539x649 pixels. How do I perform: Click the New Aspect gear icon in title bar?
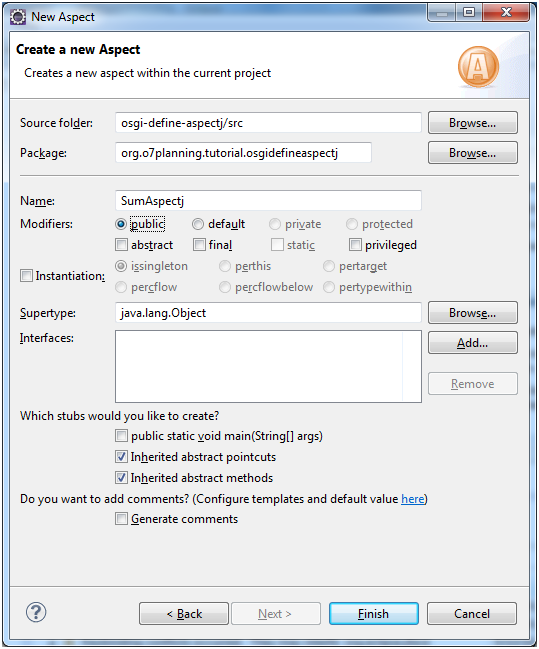click(18, 17)
